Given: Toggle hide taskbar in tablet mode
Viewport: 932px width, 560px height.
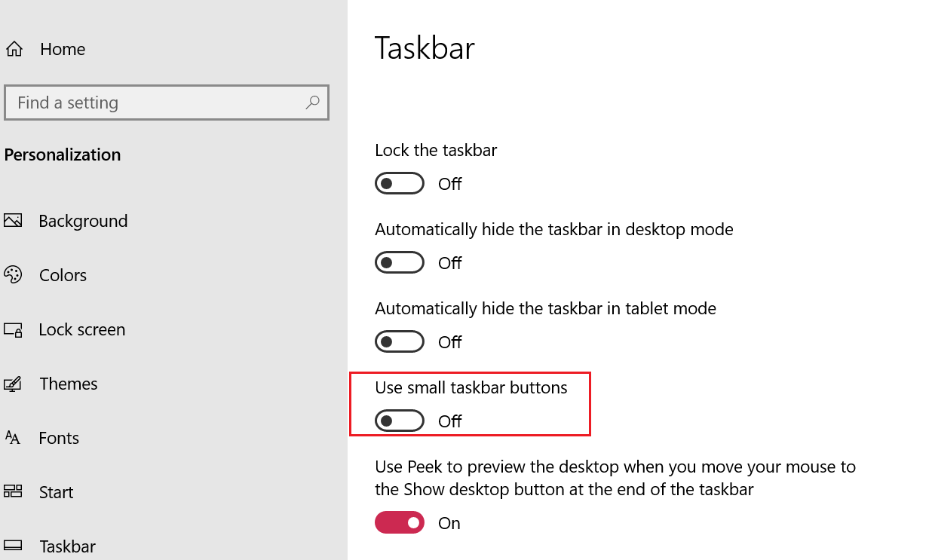Looking at the screenshot, I should click(399, 341).
